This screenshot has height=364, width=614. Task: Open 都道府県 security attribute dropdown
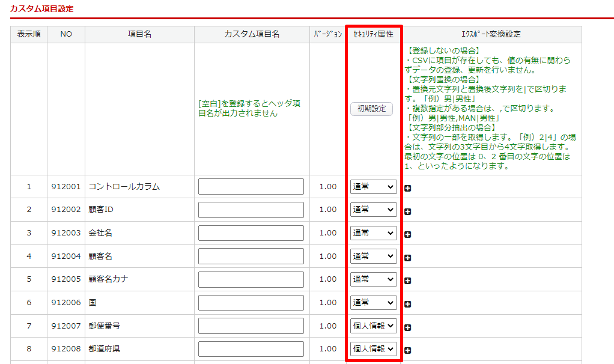point(373,348)
